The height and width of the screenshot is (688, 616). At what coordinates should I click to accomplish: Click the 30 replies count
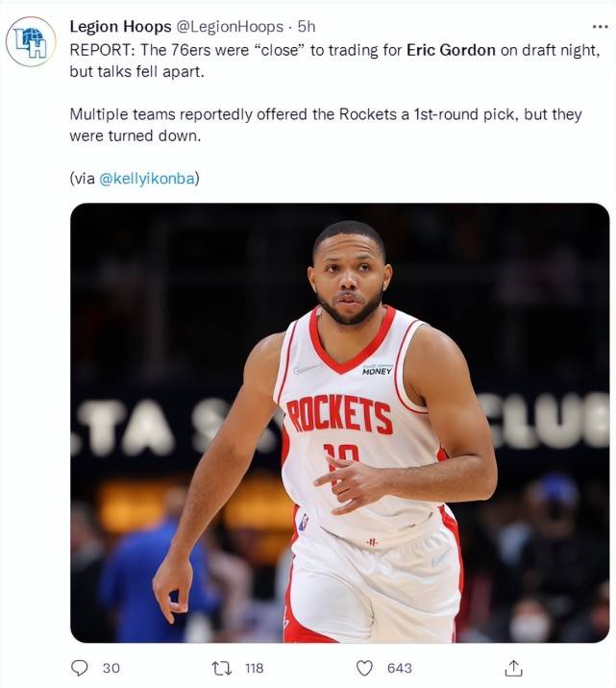click(x=111, y=668)
